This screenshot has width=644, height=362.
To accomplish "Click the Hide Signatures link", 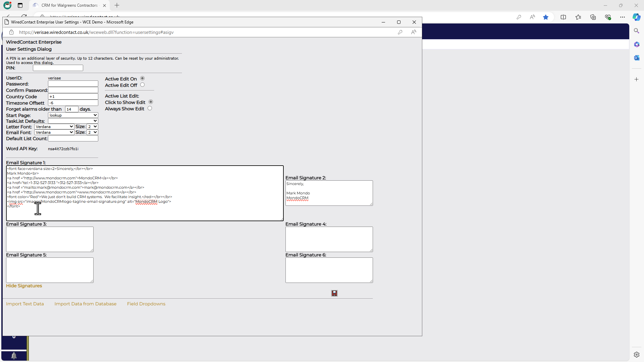I will click(24, 286).
